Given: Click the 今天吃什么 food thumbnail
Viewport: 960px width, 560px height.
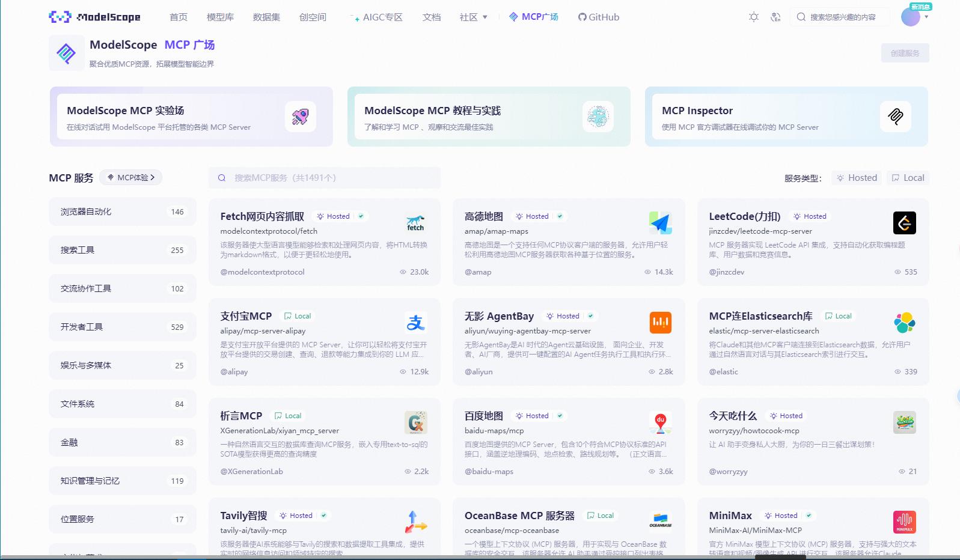Looking at the screenshot, I should point(905,422).
